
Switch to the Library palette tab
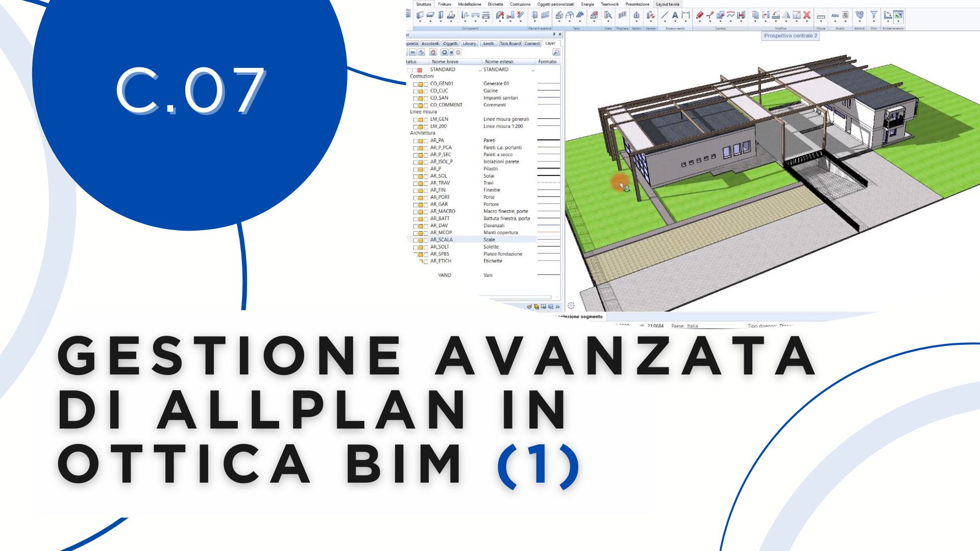[x=470, y=43]
